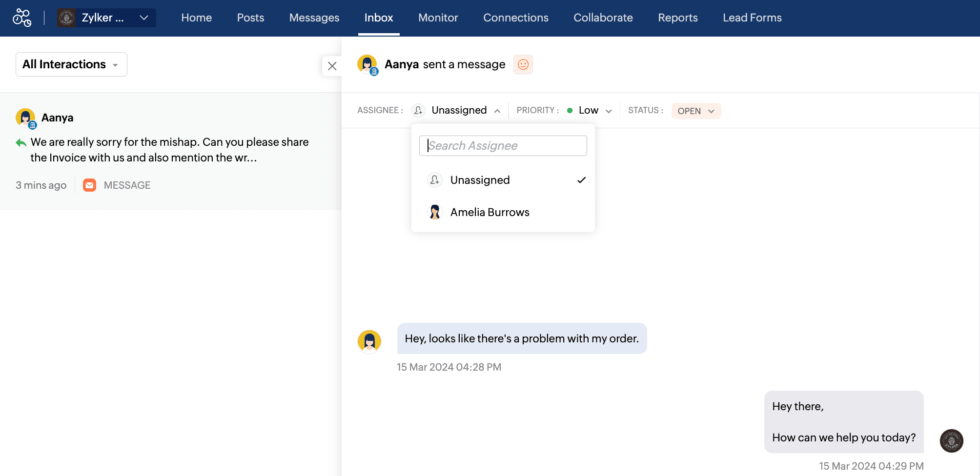Click the neutral sentiment face icon
Screen dimensions: 980x476
click(x=523, y=64)
